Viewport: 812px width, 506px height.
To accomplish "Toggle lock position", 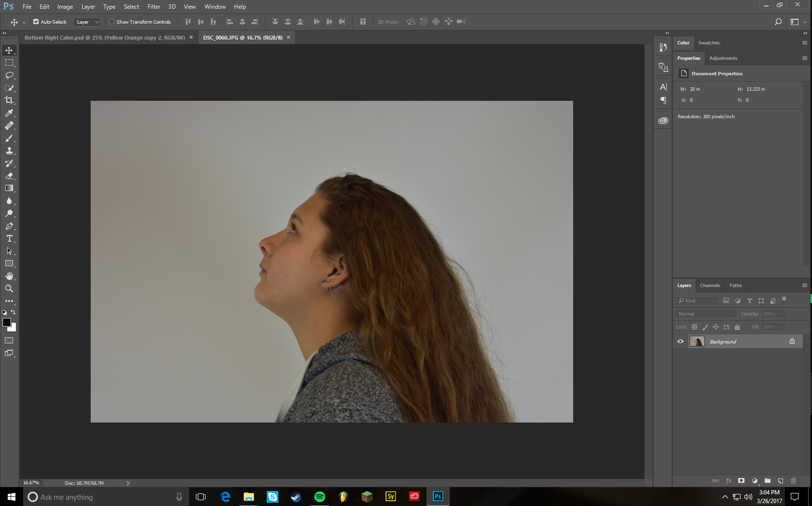I will tap(716, 327).
